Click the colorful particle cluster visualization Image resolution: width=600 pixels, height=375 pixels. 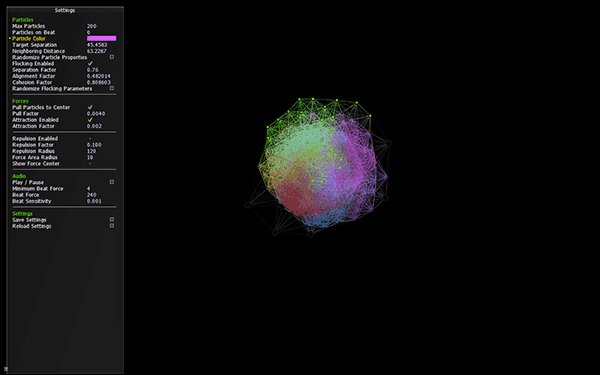tap(318, 166)
